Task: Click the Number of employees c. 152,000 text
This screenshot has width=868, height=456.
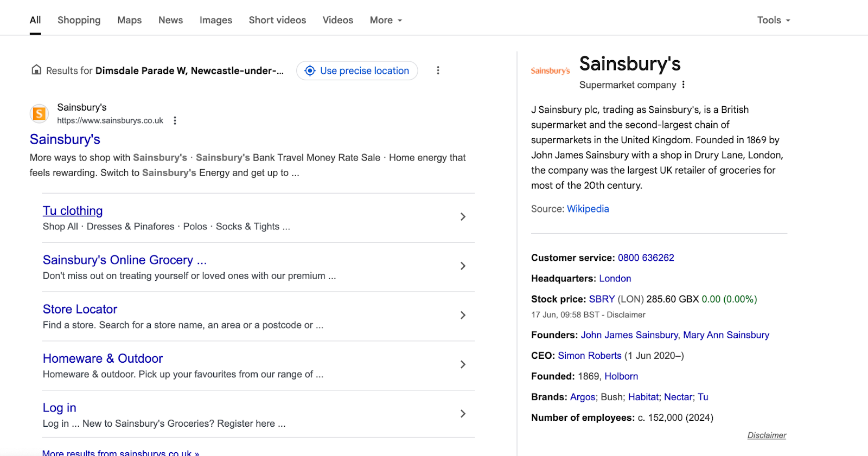Action: [622, 418]
